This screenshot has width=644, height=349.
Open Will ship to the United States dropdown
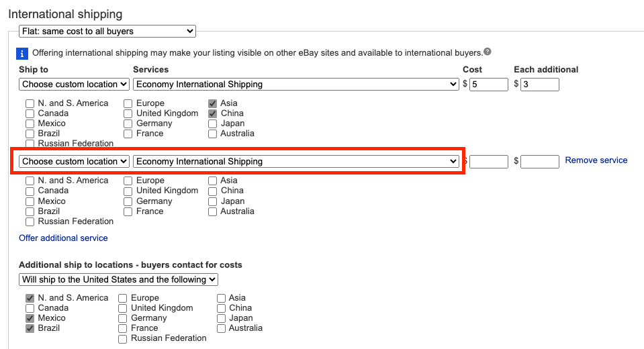pyautogui.click(x=118, y=280)
